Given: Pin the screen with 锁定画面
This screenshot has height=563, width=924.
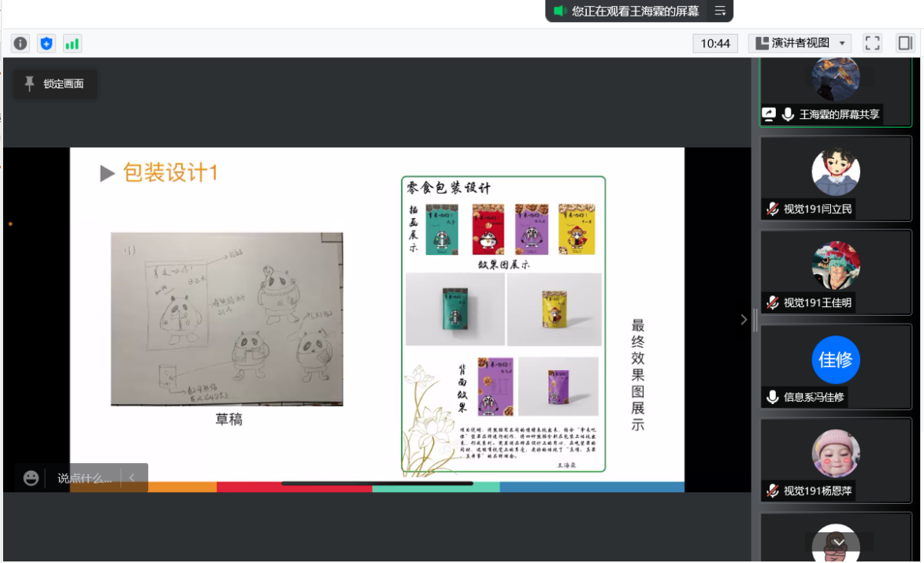Looking at the screenshot, I should click(x=54, y=83).
